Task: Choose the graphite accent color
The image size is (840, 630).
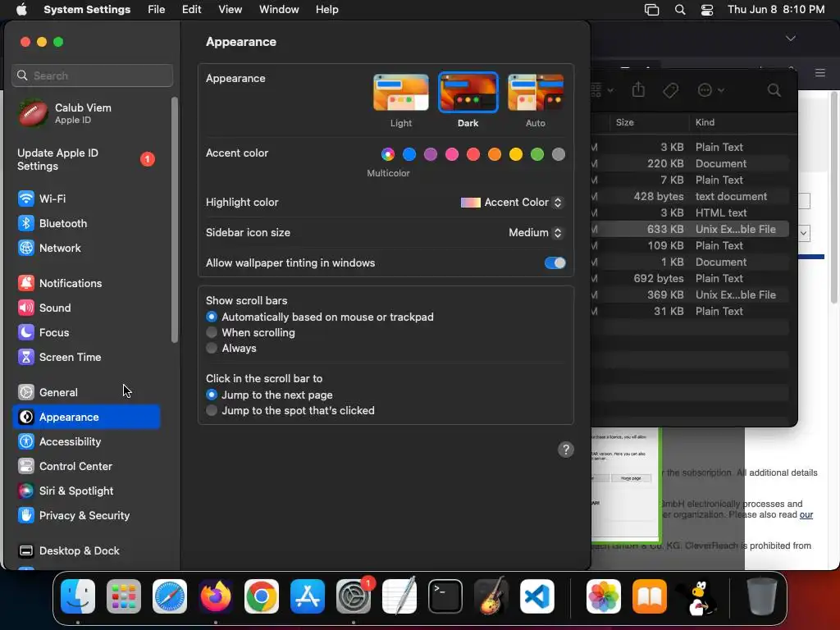Action: (558, 154)
